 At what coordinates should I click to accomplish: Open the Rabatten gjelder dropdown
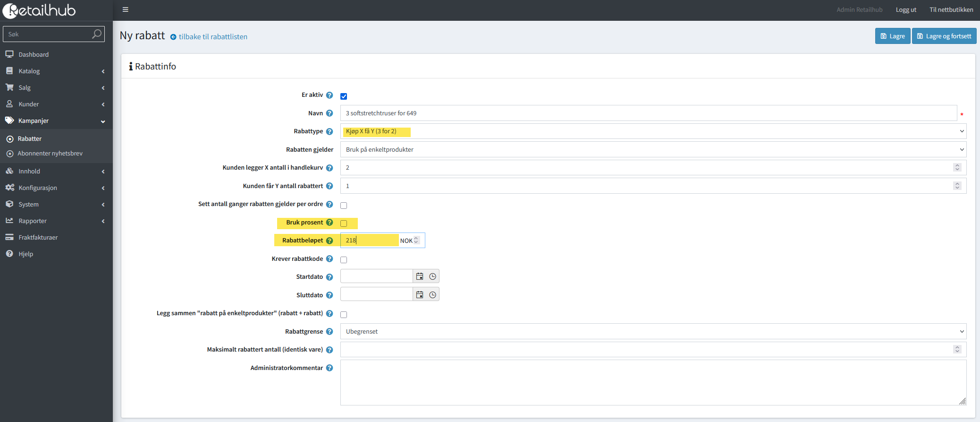(653, 150)
